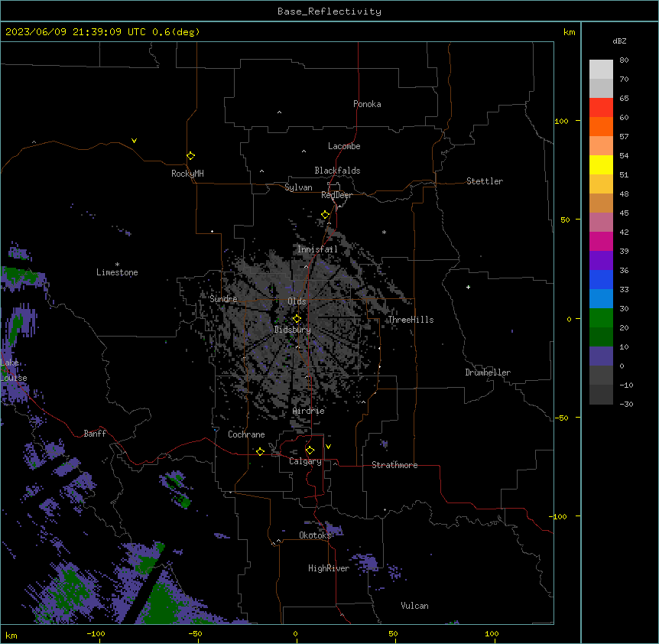The image size is (659, 644).
Task: Click the Ponoka city label
Action: 367,104
